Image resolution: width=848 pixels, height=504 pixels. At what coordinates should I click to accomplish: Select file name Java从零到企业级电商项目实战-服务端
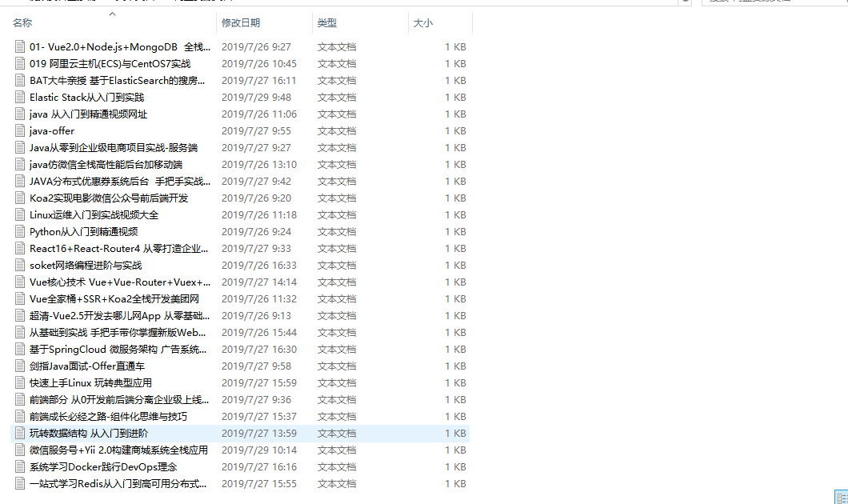click(114, 148)
